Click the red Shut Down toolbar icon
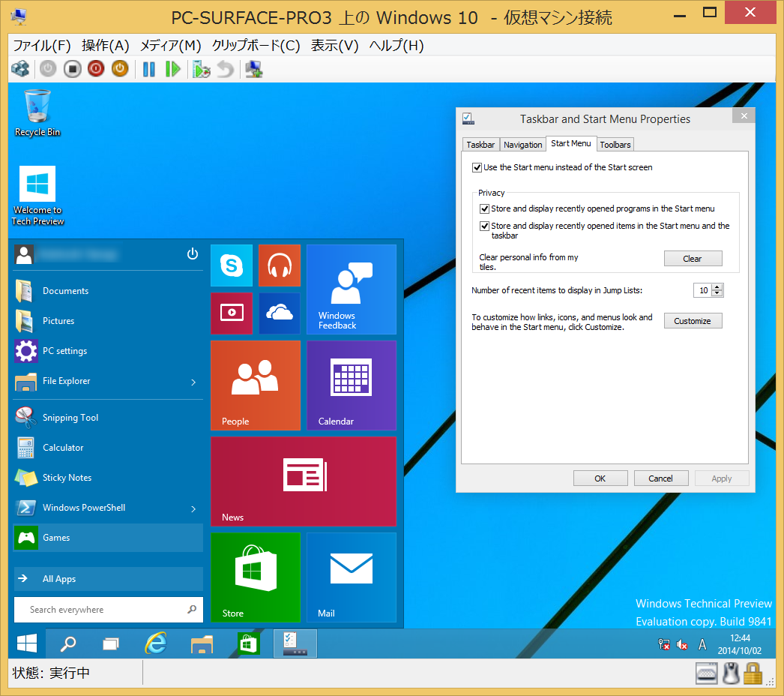The width and height of the screenshot is (784, 696). point(96,68)
